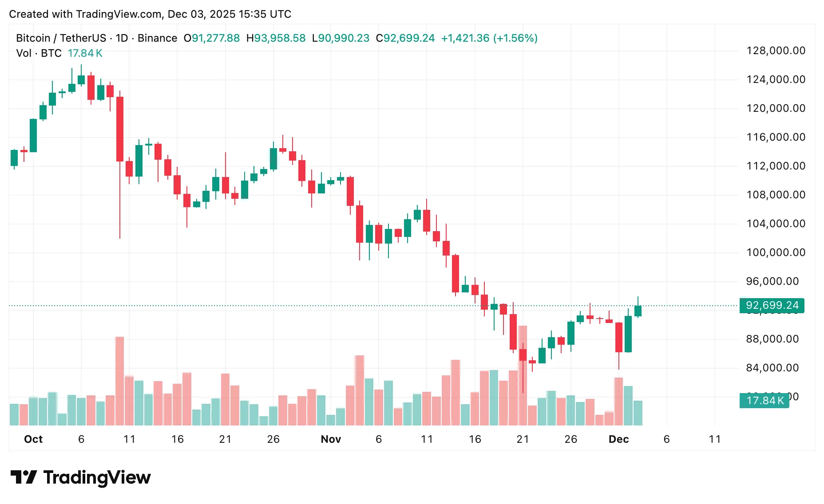Click the high price value 93,958.58
This screenshot has height=504, width=824.
[280, 38]
